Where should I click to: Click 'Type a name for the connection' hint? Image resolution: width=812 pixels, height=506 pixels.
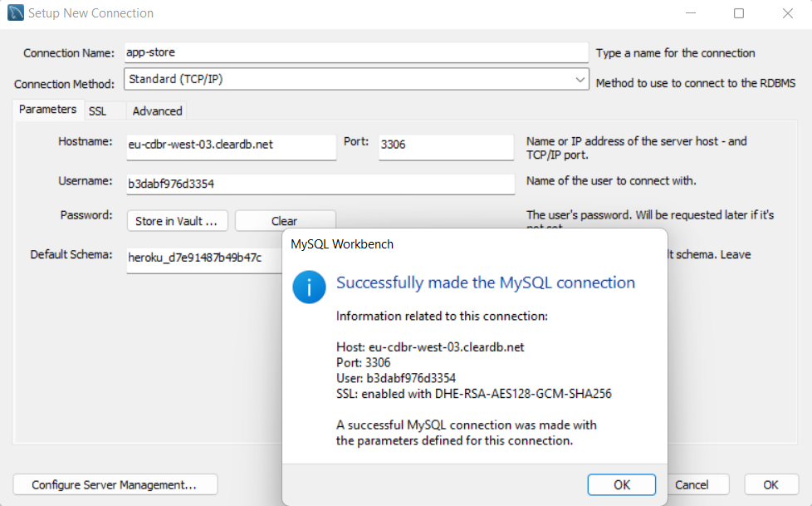click(675, 53)
